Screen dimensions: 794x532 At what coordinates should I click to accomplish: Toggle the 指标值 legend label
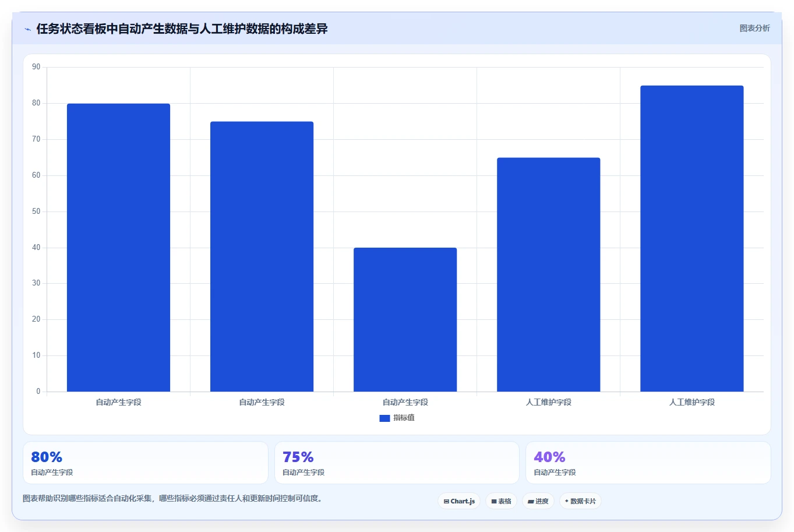(x=404, y=418)
